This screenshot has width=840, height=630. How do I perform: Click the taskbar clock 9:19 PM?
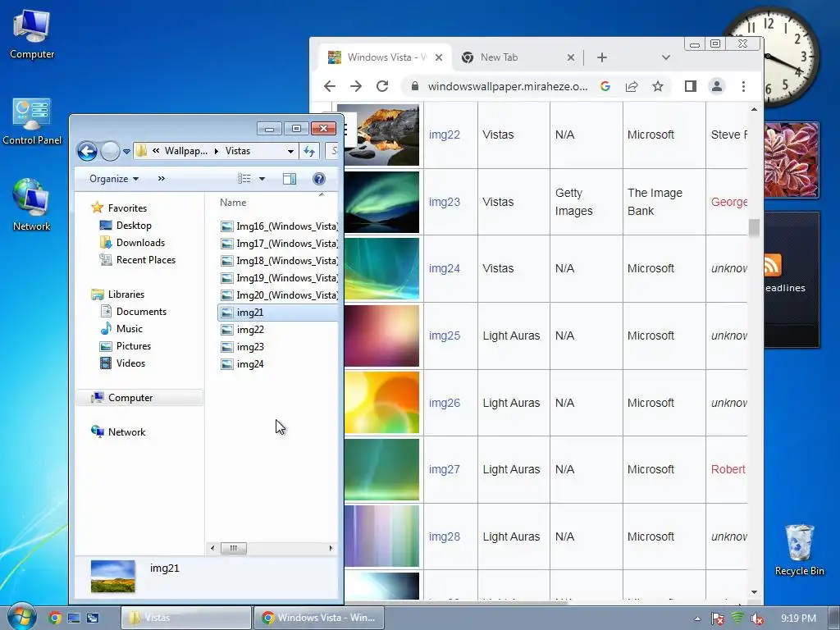click(798, 619)
